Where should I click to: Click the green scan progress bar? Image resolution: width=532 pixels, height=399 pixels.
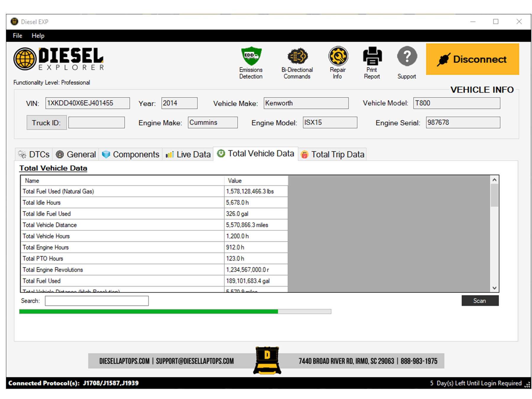[175, 312]
